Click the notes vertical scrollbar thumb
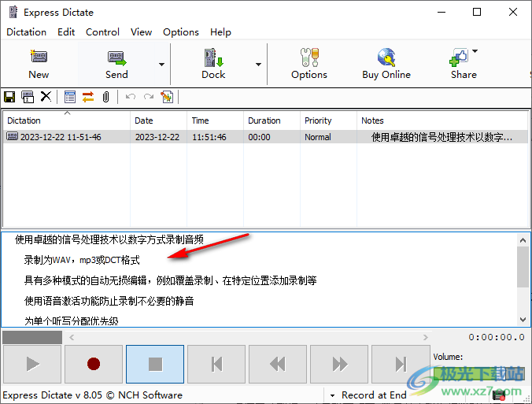Screen dimensions: 532x404 tap(523, 267)
